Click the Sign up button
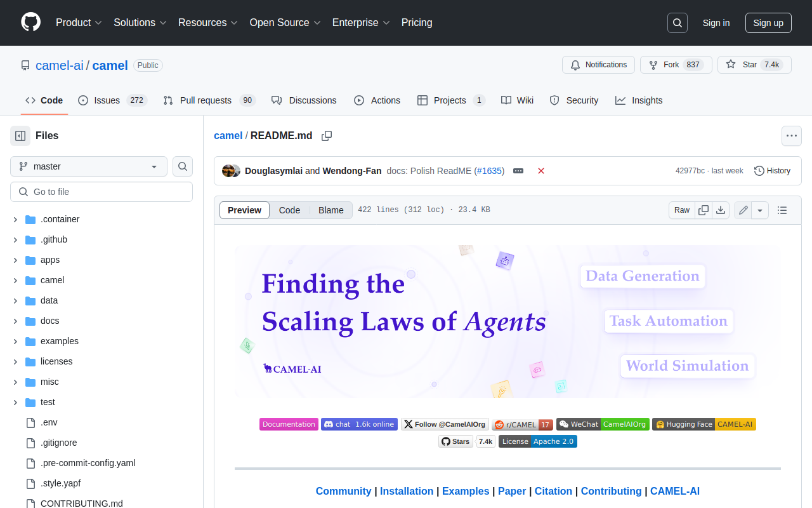 768,23
